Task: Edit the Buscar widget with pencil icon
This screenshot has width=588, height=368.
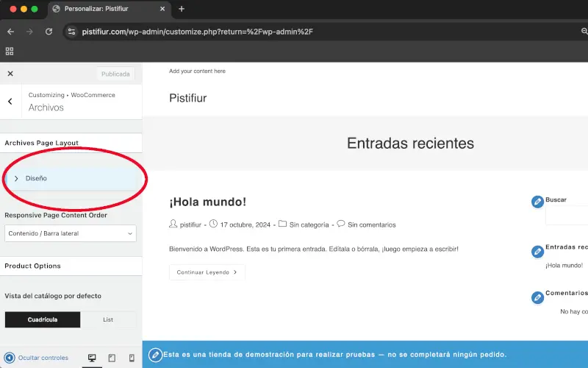Action: click(537, 202)
